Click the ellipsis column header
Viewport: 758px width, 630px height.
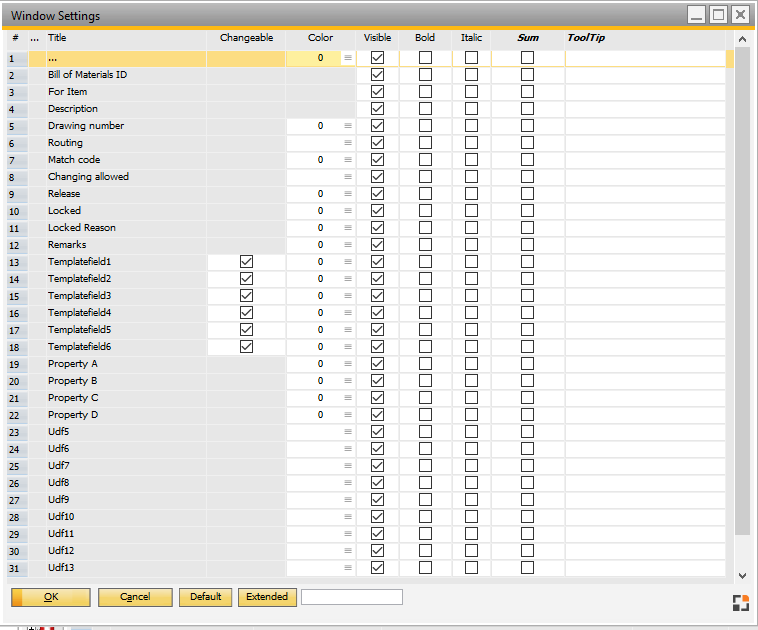click(36, 38)
